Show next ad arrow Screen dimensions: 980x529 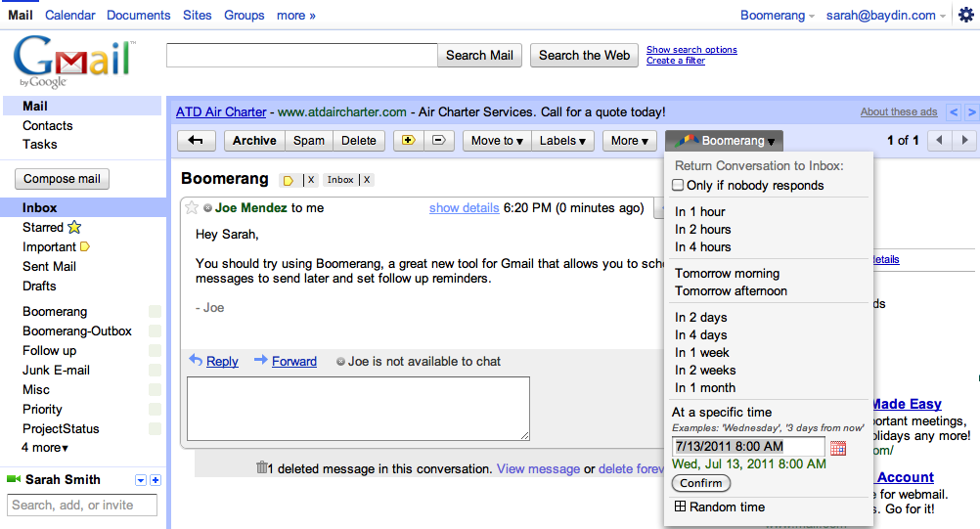tap(972, 112)
